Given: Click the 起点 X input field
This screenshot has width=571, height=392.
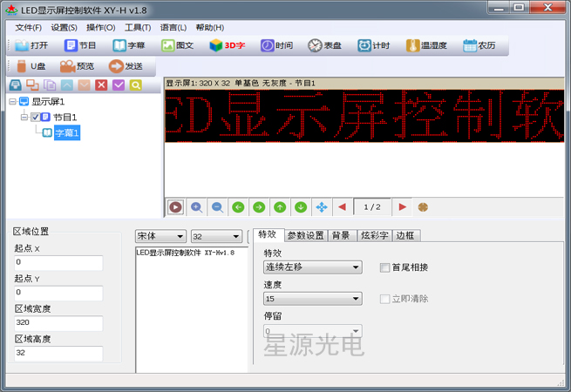Looking at the screenshot, I should point(58,262).
